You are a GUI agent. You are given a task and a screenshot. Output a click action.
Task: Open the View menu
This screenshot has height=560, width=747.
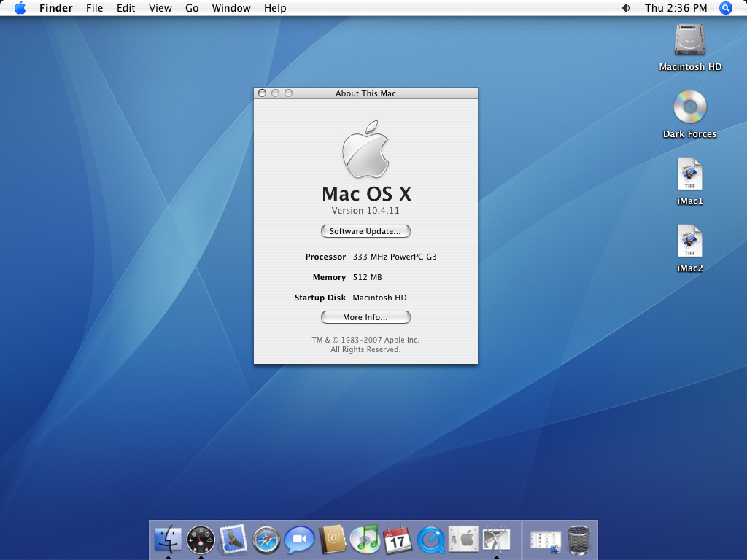160,8
